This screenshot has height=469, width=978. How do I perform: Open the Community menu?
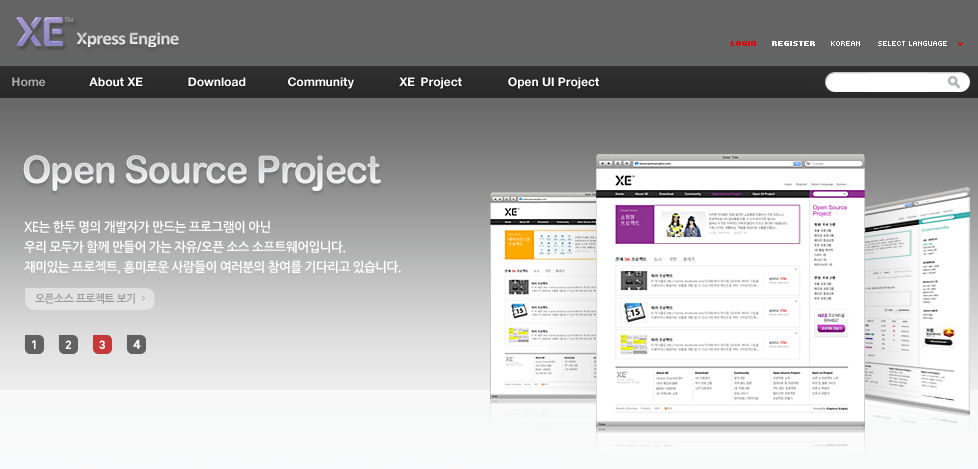pos(321,82)
